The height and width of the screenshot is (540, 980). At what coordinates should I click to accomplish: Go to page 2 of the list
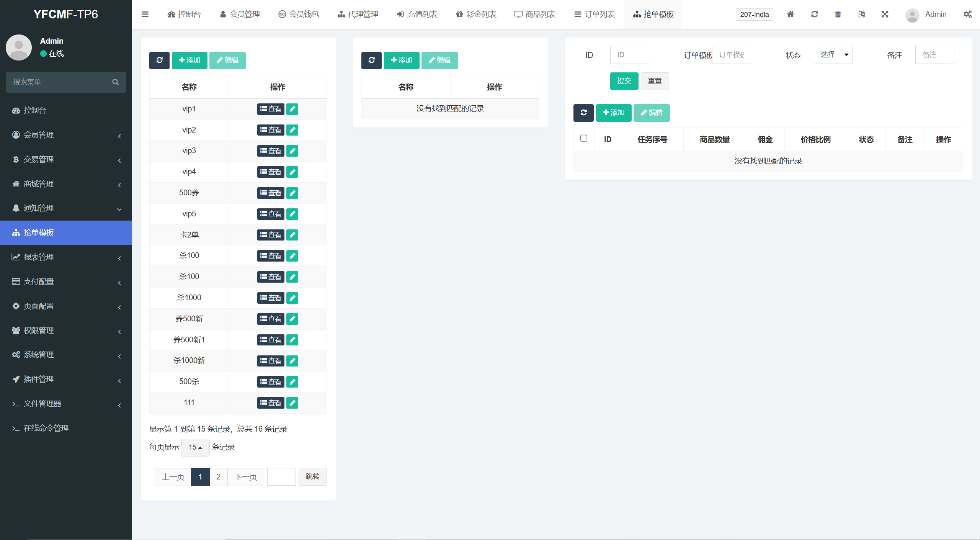coord(218,477)
